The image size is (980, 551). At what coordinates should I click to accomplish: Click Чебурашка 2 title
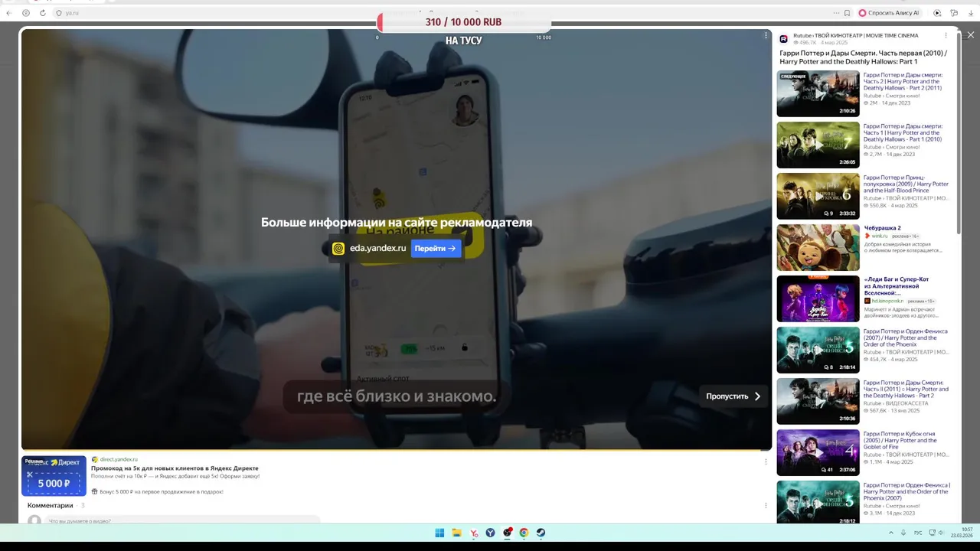[x=883, y=228]
